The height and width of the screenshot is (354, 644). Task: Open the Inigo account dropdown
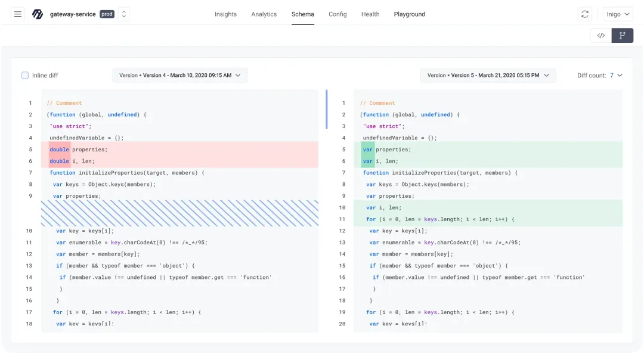(618, 14)
